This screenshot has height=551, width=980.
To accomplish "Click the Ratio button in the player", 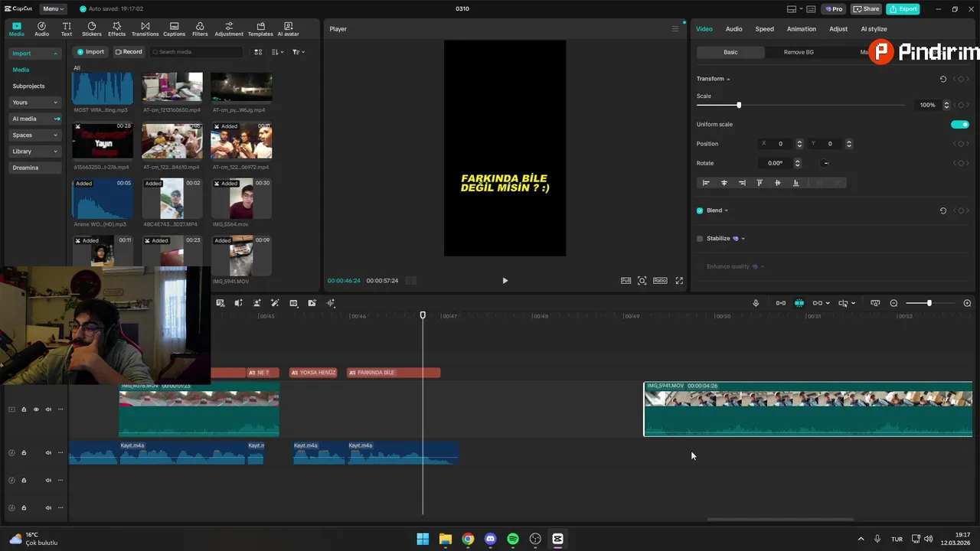I will (660, 281).
